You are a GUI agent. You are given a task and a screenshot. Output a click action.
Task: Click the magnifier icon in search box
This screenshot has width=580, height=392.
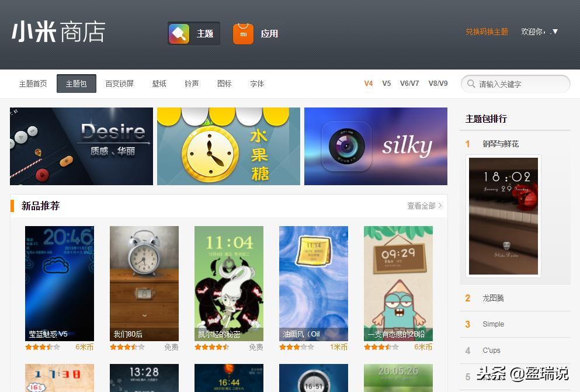coord(471,84)
